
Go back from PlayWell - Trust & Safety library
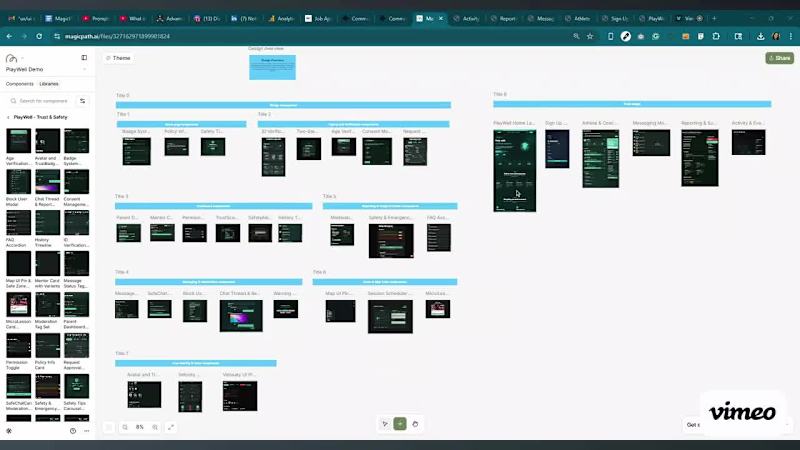[x=8, y=117]
